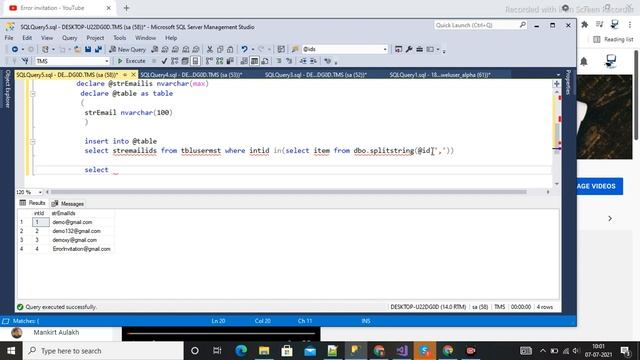640x360 pixels.
Task: Click the Save file icon
Action: (88, 49)
